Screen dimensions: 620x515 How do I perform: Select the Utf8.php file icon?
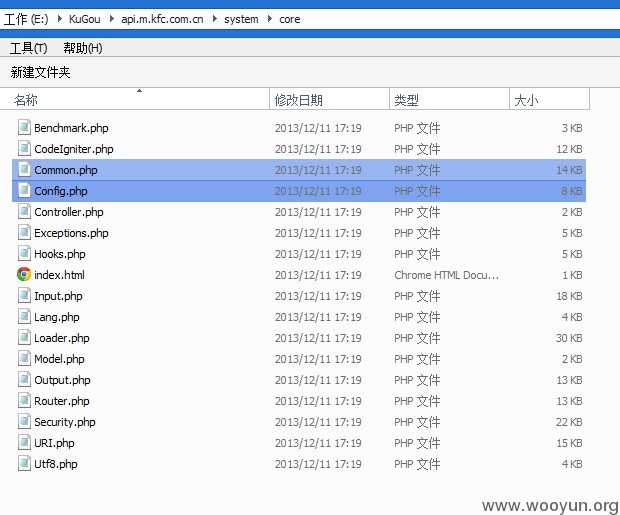tap(24, 463)
